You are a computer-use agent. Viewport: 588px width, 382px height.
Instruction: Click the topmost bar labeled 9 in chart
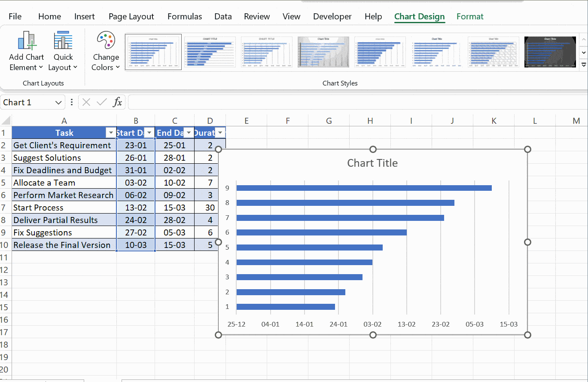(x=364, y=188)
